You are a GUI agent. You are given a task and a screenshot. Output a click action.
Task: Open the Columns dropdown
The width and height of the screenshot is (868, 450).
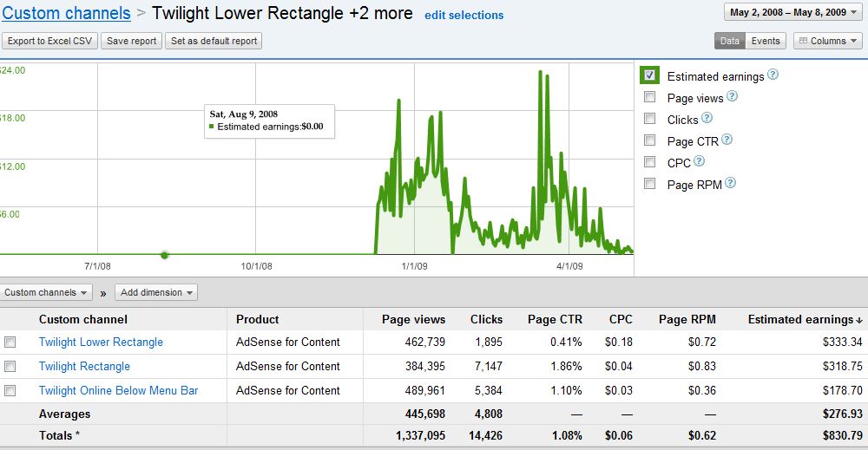(x=827, y=41)
